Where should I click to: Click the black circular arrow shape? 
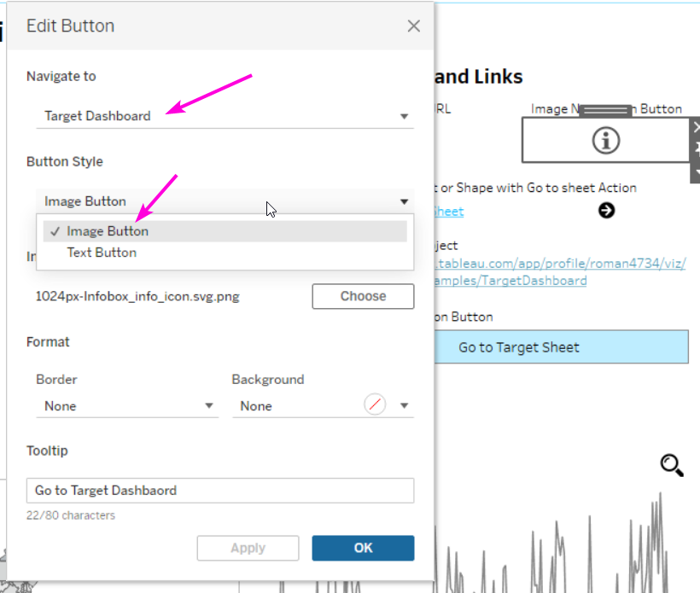606,211
